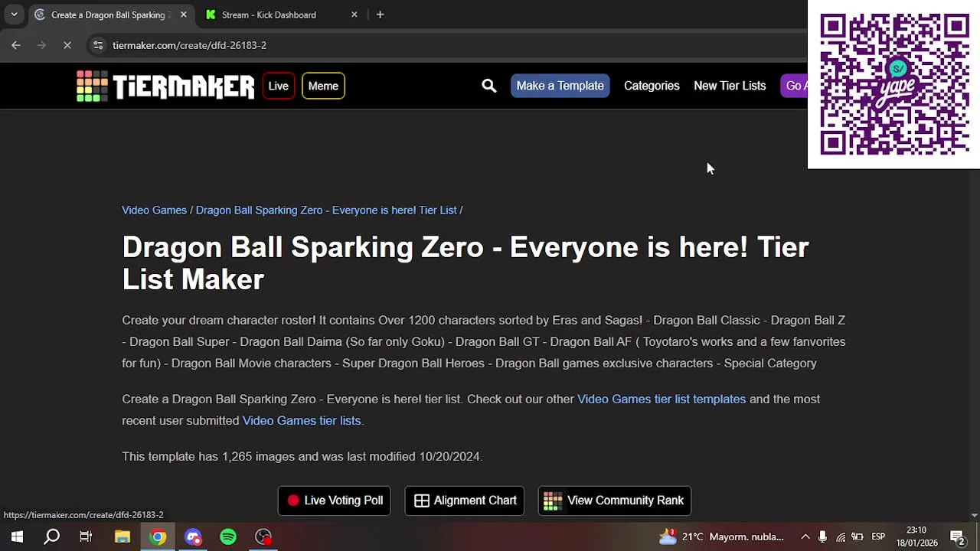
Task: Click the microphone tray icon
Action: click(x=822, y=536)
